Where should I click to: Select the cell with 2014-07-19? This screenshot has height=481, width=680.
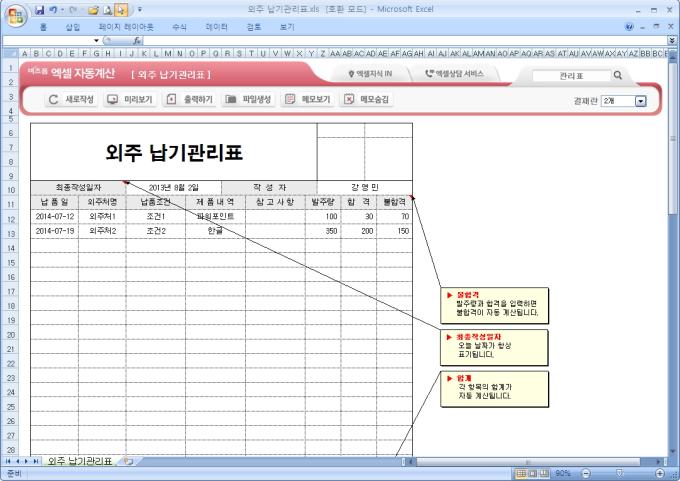point(55,231)
